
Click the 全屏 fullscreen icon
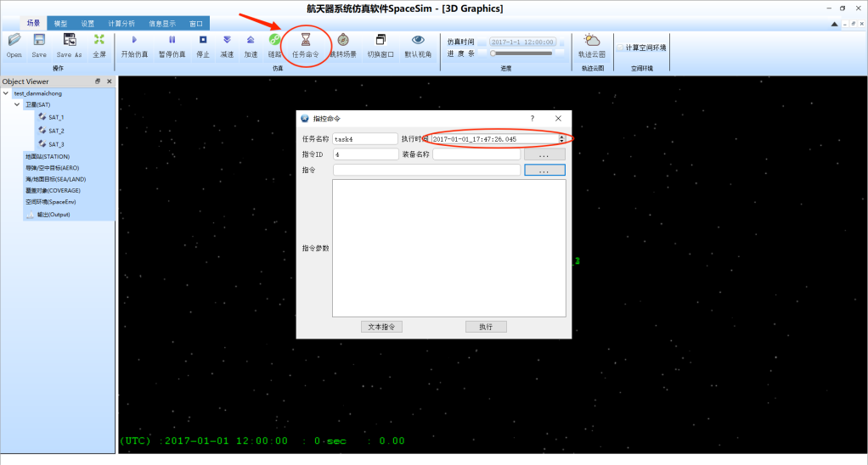99,40
